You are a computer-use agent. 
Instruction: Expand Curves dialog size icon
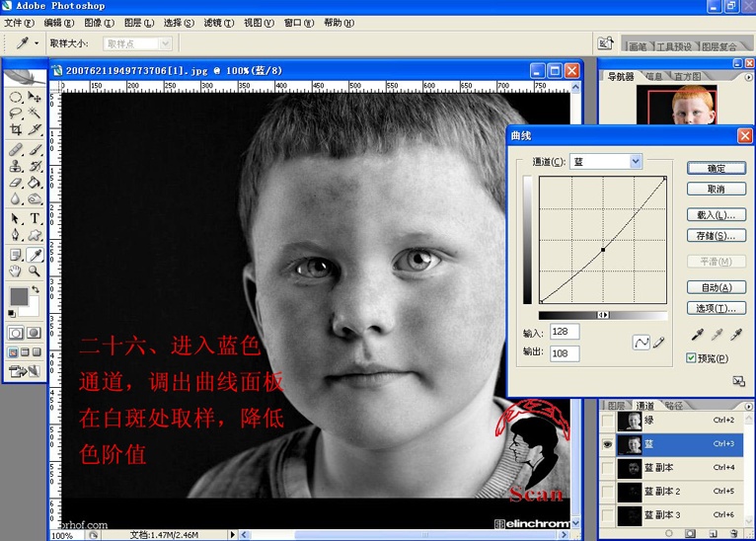click(x=738, y=381)
